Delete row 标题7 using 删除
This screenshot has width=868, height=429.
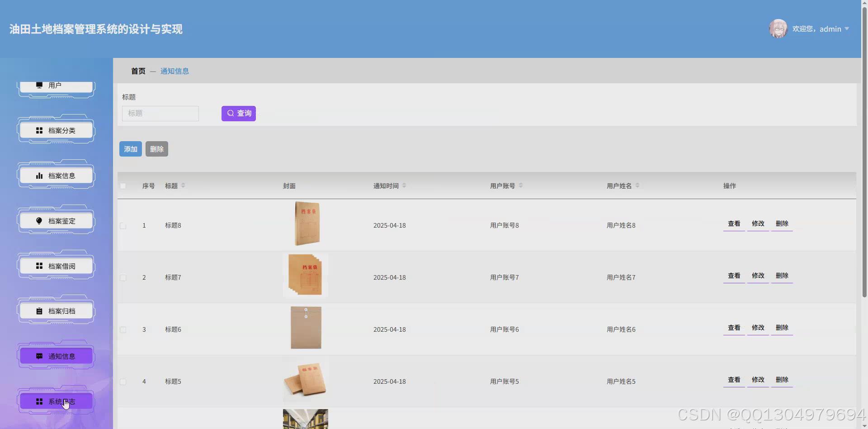click(782, 276)
